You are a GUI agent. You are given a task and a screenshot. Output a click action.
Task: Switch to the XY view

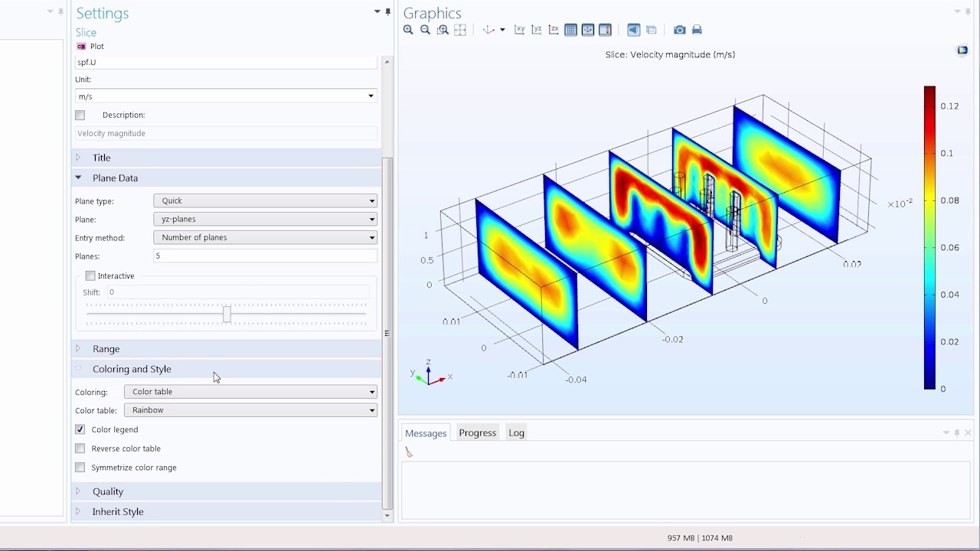point(520,30)
